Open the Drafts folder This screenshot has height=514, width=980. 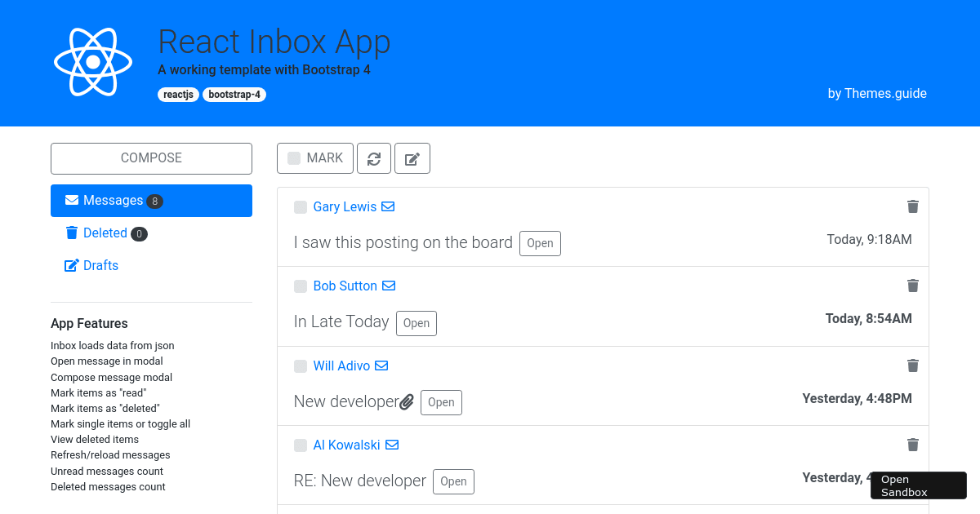100,264
